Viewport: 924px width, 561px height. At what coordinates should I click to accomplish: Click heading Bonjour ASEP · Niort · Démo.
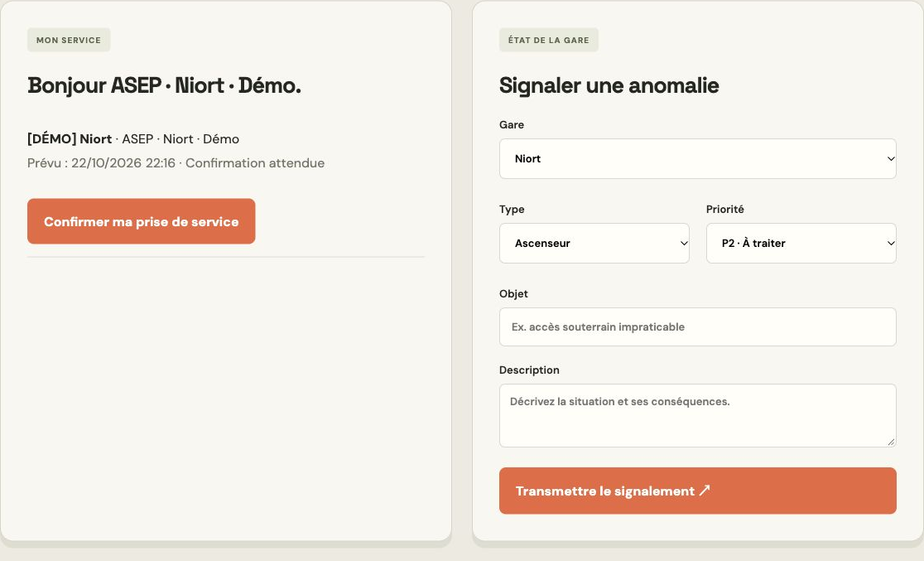[x=164, y=85]
